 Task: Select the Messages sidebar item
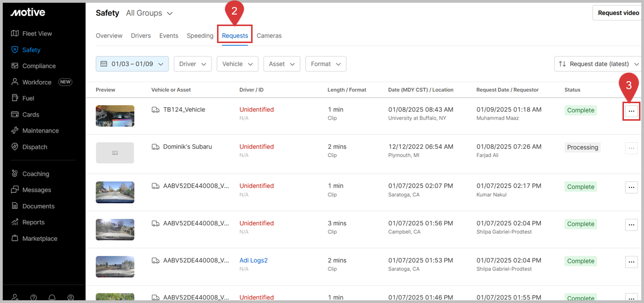coord(37,190)
